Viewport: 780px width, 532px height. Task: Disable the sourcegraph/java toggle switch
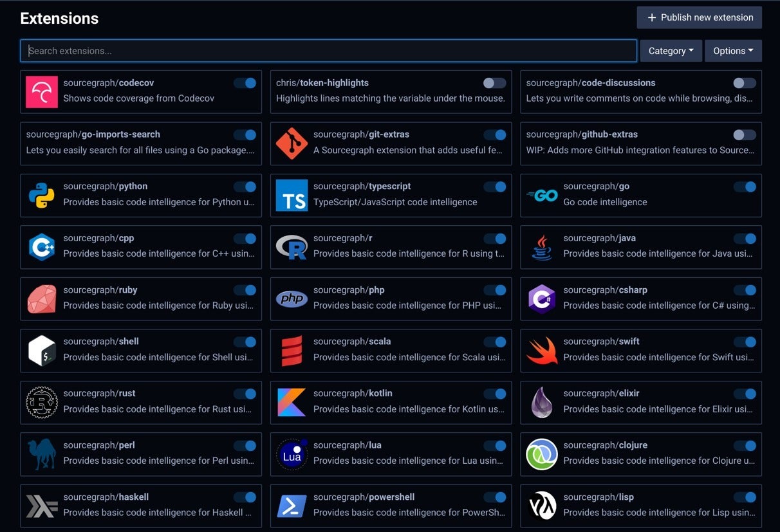[745, 238]
